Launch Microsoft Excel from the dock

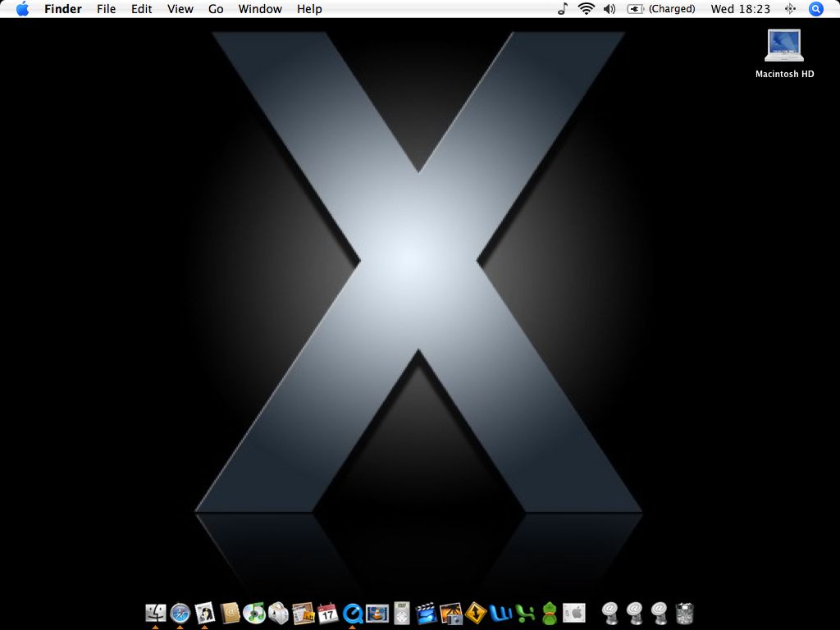click(x=525, y=613)
